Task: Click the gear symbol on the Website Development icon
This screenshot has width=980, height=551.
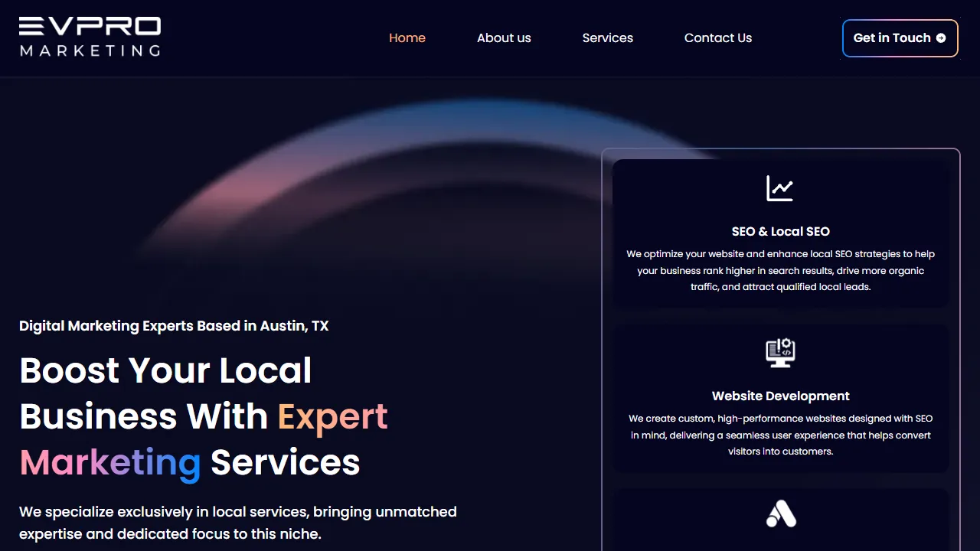Action: pyautogui.click(x=786, y=343)
